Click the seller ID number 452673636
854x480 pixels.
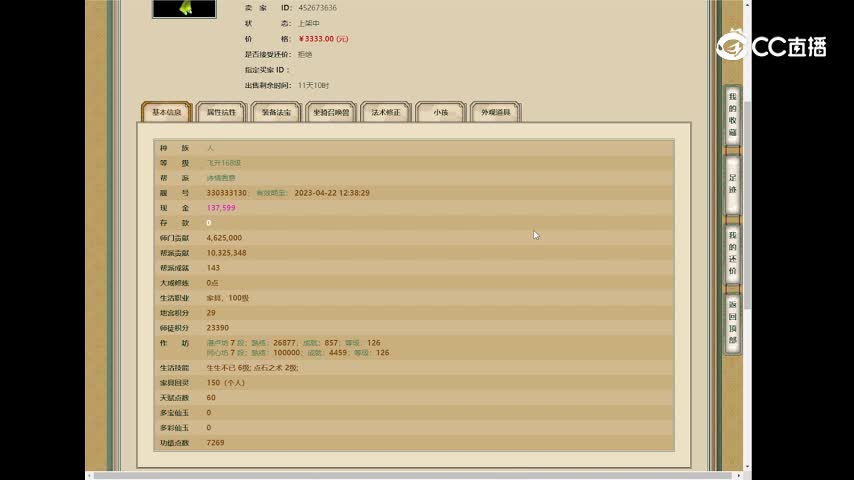(317, 7)
